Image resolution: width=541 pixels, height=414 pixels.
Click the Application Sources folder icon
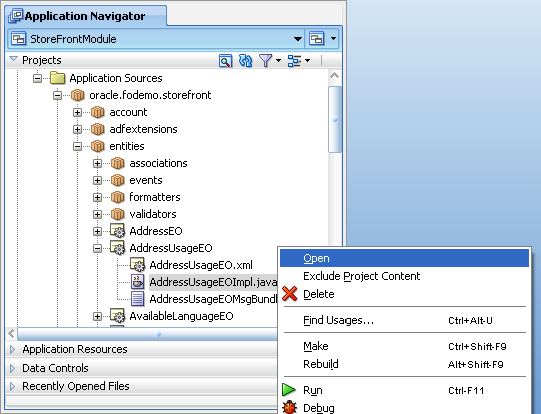(x=58, y=78)
